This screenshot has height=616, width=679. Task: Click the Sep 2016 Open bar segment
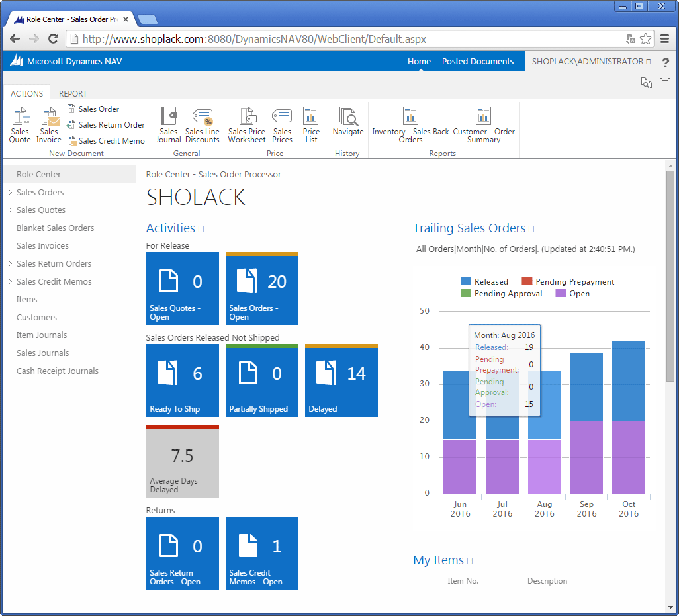click(586, 458)
